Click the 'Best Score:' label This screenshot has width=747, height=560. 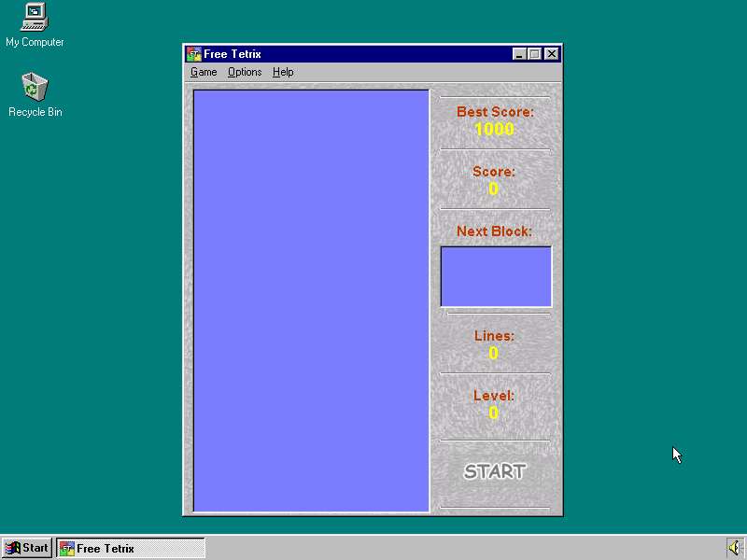click(x=496, y=111)
